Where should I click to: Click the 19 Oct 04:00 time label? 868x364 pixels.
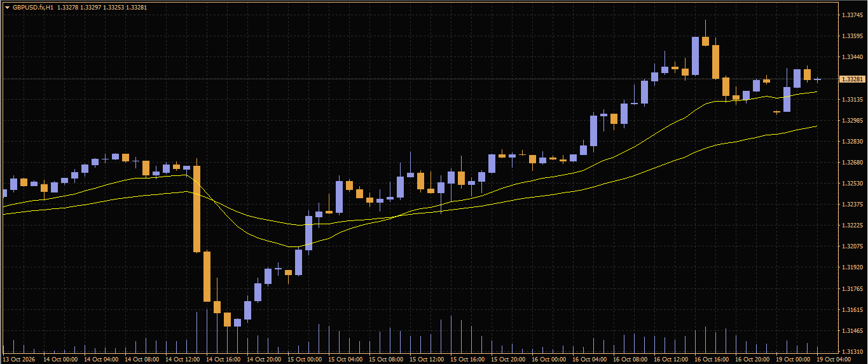834,360
